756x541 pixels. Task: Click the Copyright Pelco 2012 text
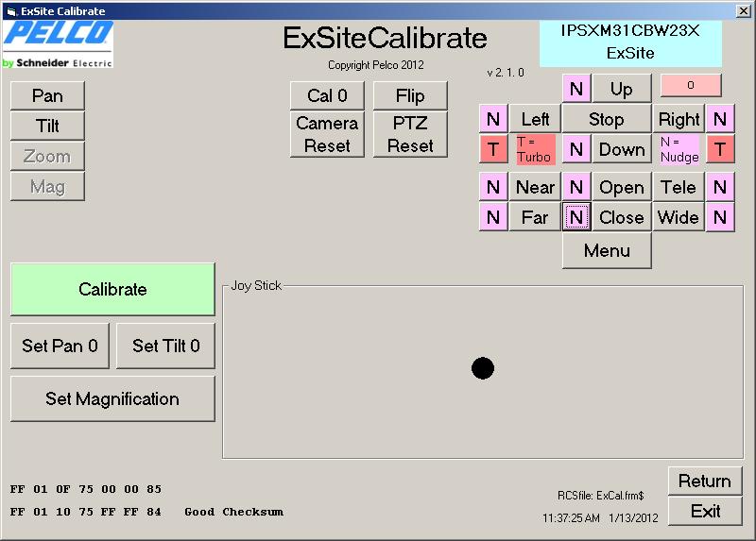pyautogui.click(x=375, y=65)
